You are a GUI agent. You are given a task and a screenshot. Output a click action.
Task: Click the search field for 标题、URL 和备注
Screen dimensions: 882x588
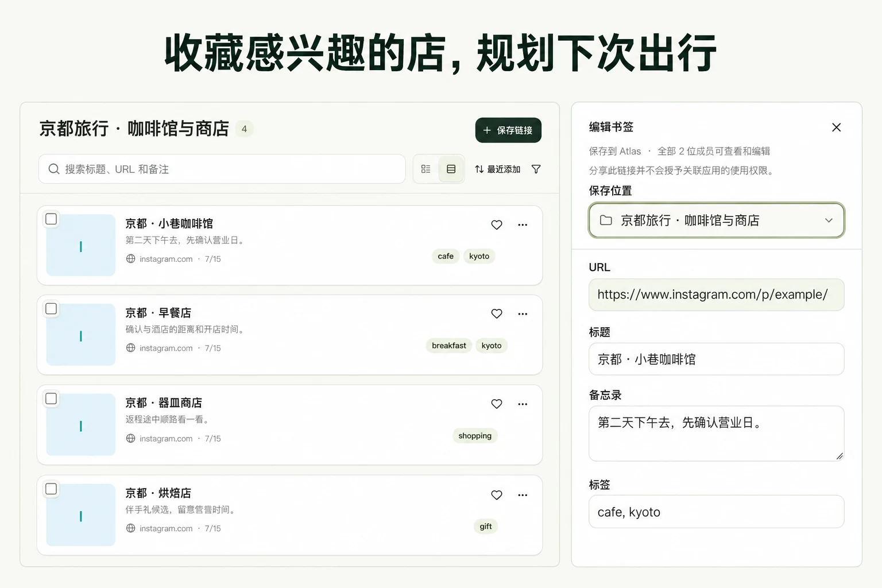point(222,169)
